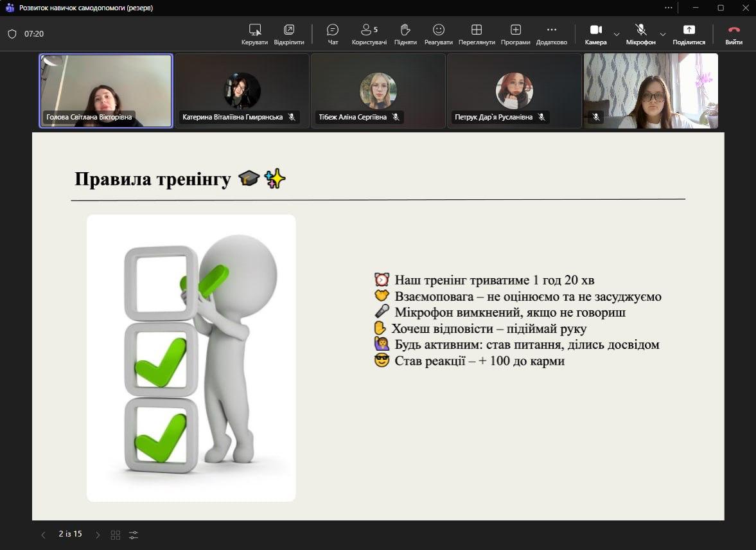Open the Програми apps panel

(515, 34)
